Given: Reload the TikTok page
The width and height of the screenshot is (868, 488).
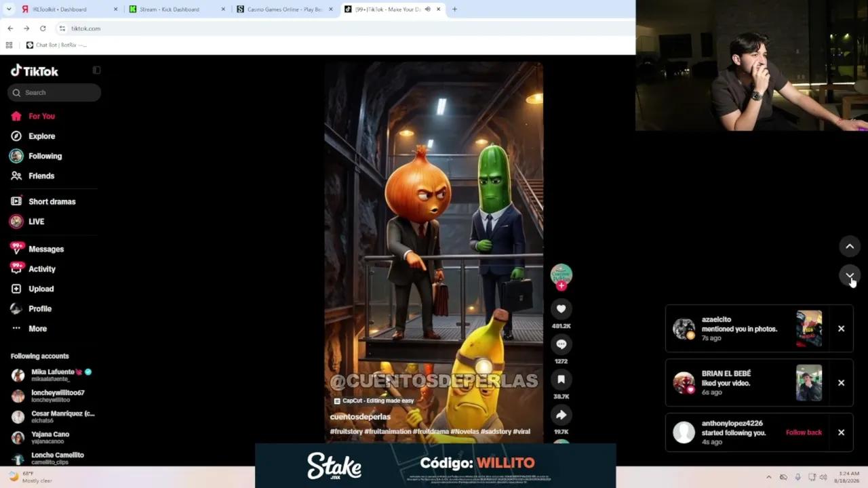Looking at the screenshot, I should 43,28.
